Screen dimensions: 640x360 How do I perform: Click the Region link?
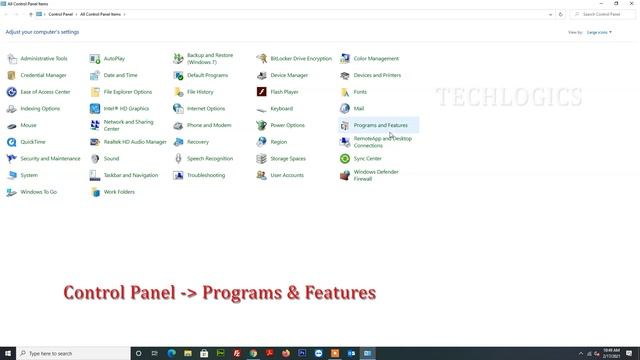tap(278, 142)
